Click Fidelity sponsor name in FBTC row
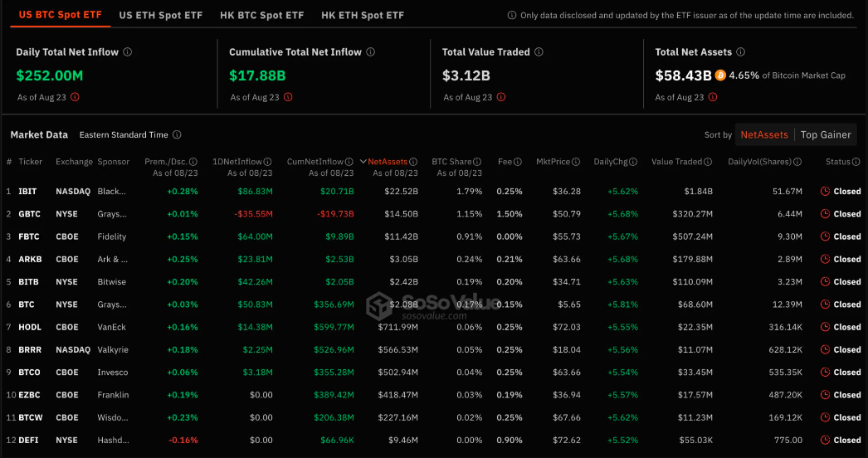This screenshot has width=868, height=458. (112, 236)
